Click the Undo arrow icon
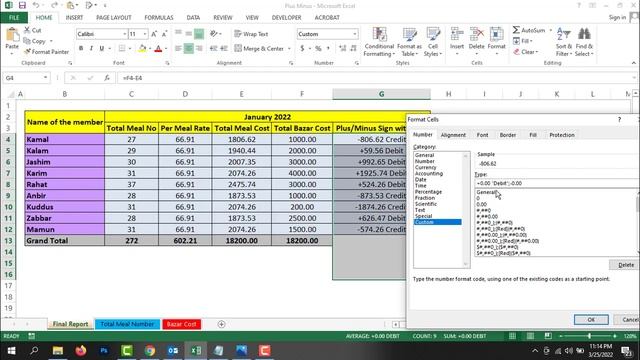Viewport: 640px width, 360px height. click(36, 5)
